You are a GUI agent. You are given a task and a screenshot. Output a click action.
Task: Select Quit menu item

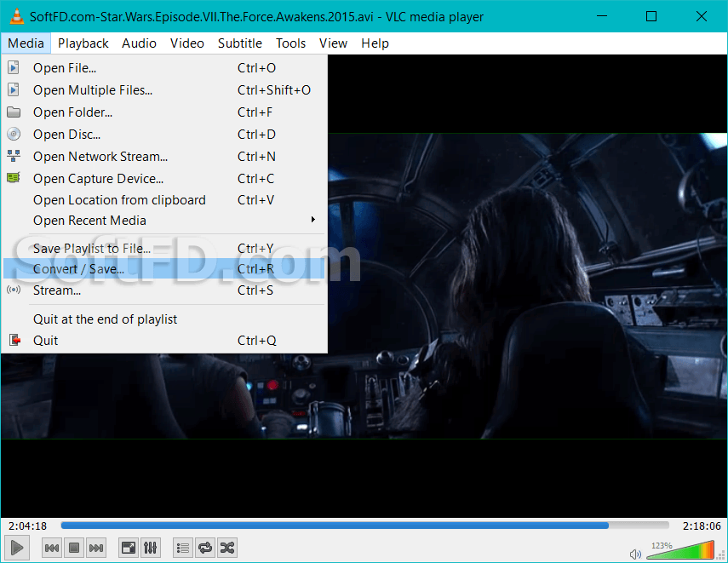click(164, 341)
